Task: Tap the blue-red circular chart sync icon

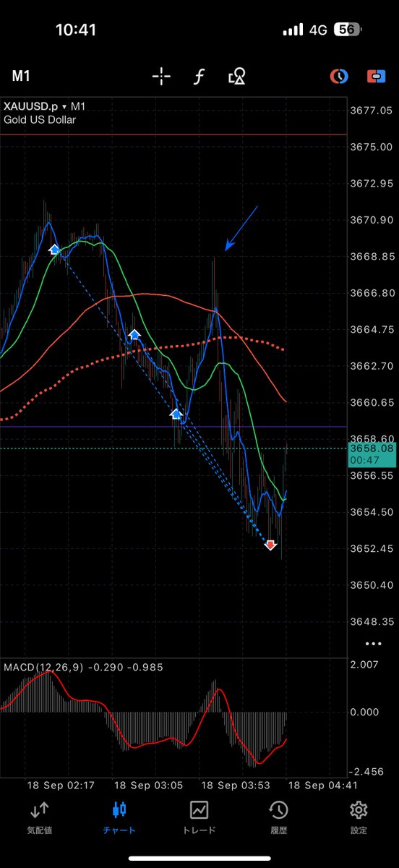Action: 338,76
